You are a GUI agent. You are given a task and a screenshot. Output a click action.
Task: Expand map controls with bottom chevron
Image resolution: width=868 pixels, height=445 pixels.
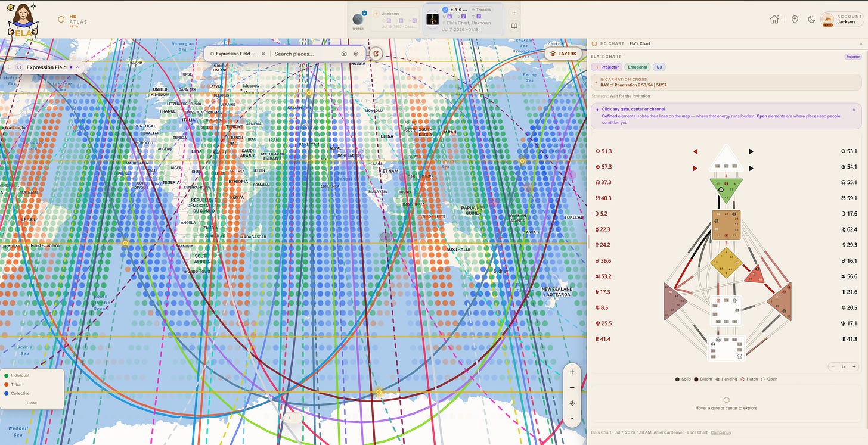tap(572, 419)
